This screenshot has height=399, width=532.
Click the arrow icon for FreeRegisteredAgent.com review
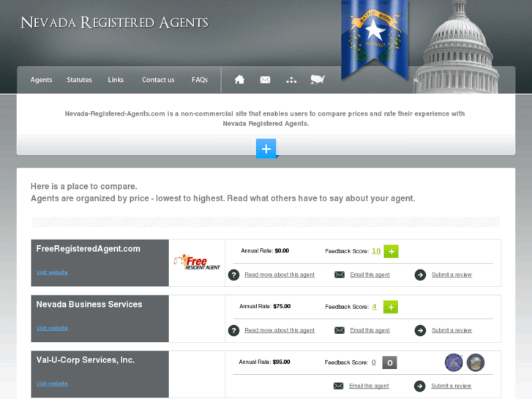(420, 275)
